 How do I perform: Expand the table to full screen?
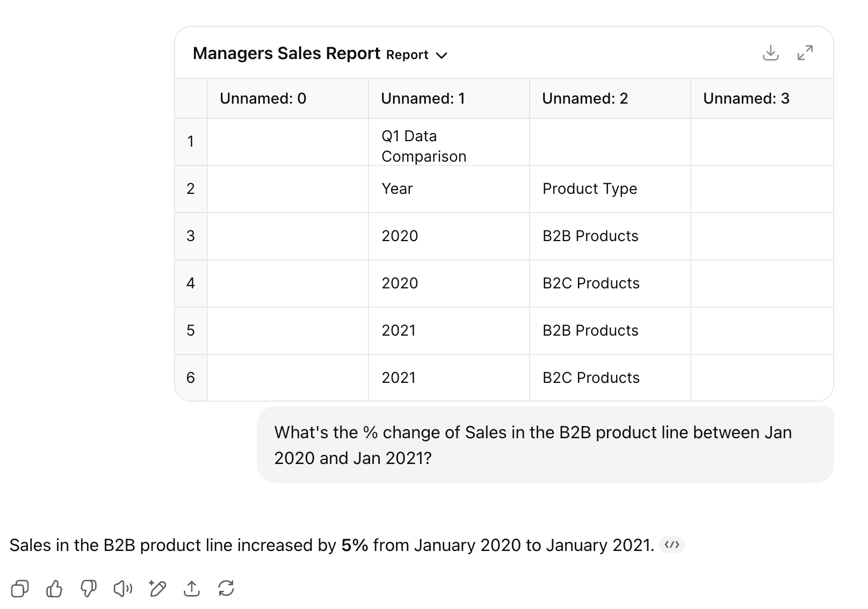point(805,53)
